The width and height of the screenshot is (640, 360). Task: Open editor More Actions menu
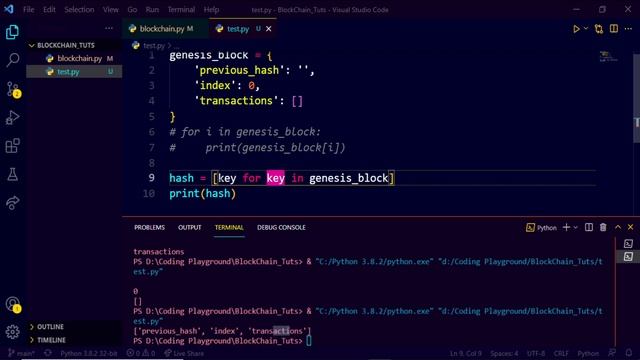[628, 29]
